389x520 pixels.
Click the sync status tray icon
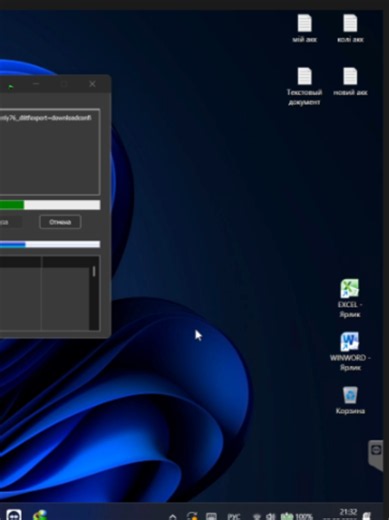click(x=192, y=516)
